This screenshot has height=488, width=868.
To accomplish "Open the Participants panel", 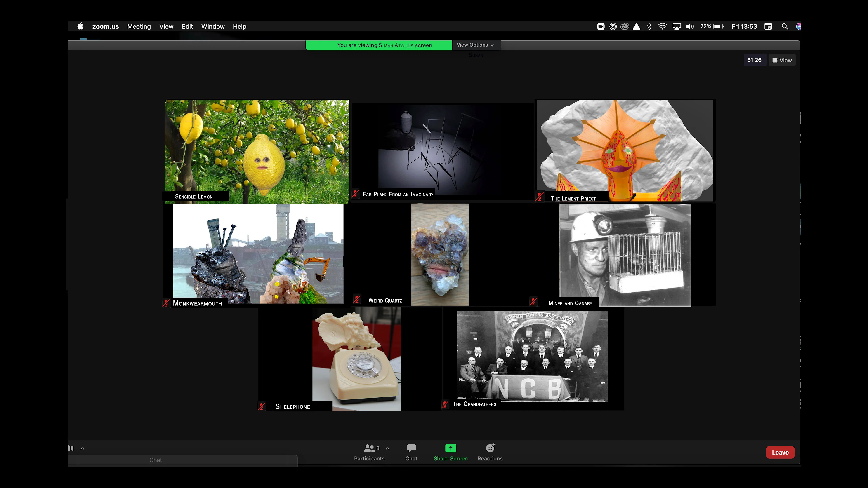I will [369, 452].
